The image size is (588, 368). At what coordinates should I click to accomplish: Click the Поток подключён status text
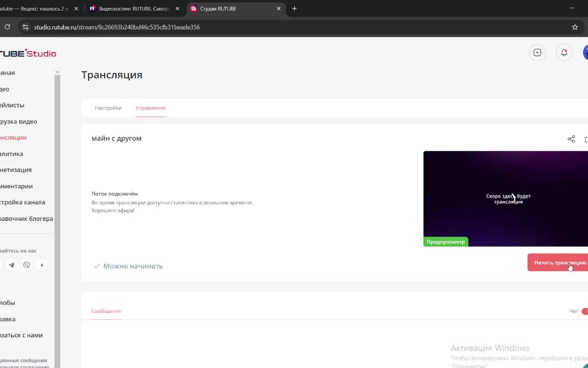[x=114, y=194]
